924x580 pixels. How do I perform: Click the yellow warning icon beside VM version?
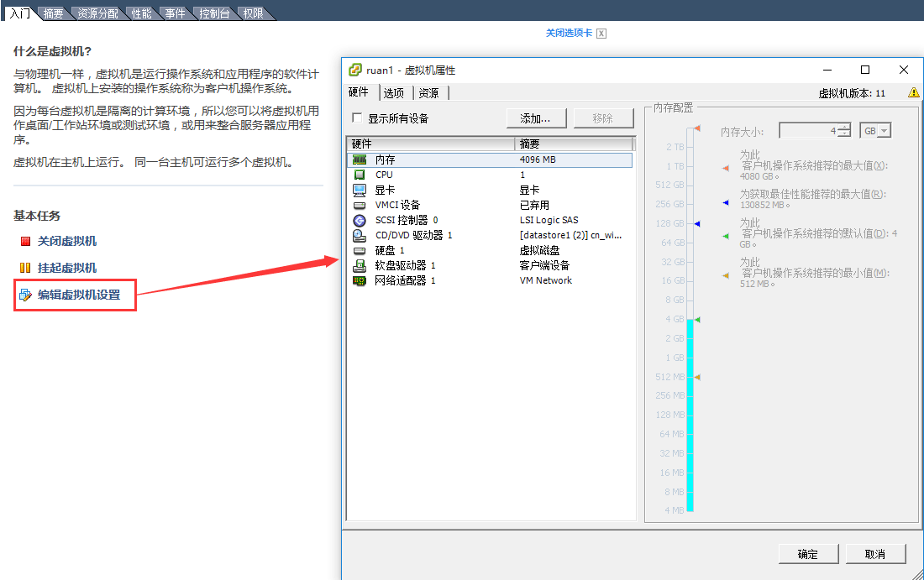(914, 93)
